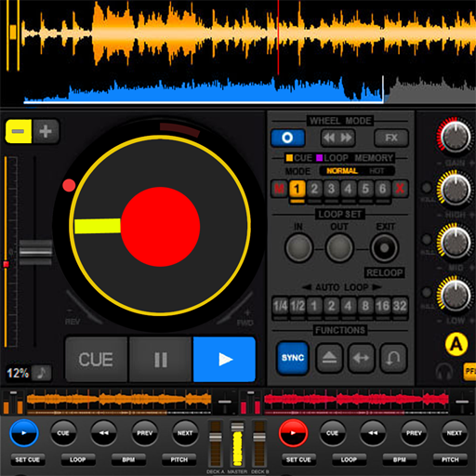This screenshot has height=476, width=476.
Task: Click the HIGH EQ knob
Action: (456, 189)
